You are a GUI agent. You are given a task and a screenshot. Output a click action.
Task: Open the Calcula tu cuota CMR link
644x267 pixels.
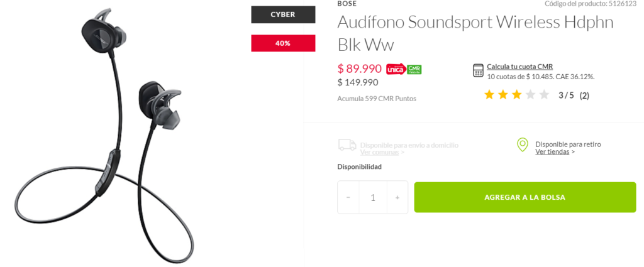tap(519, 67)
